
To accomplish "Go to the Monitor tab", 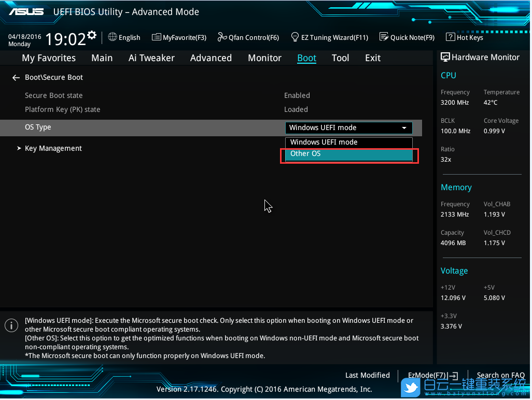I will click(x=264, y=58).
